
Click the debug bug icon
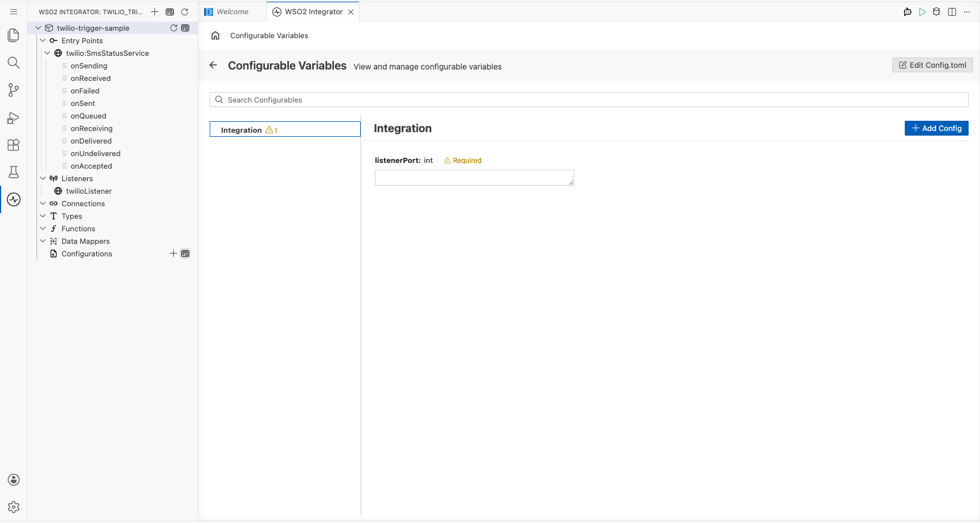937,12
